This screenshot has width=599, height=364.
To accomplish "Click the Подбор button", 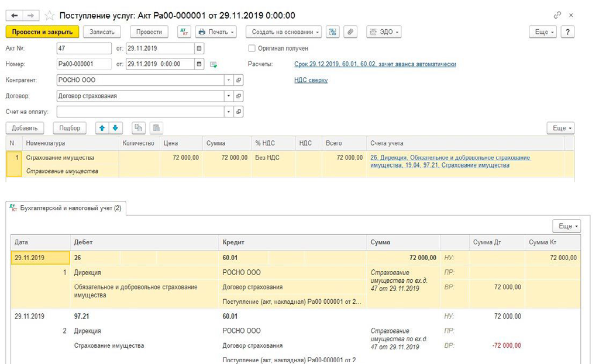I will pos(70,128).
